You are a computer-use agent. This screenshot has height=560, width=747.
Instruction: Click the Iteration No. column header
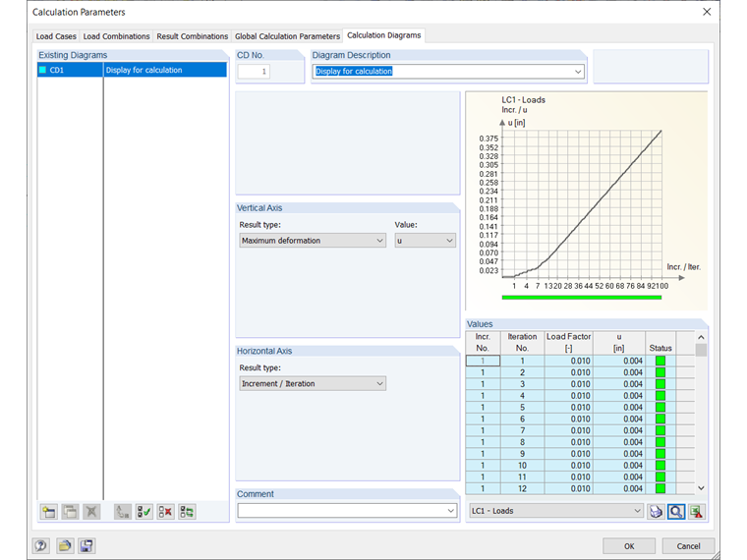coord(522,342)
